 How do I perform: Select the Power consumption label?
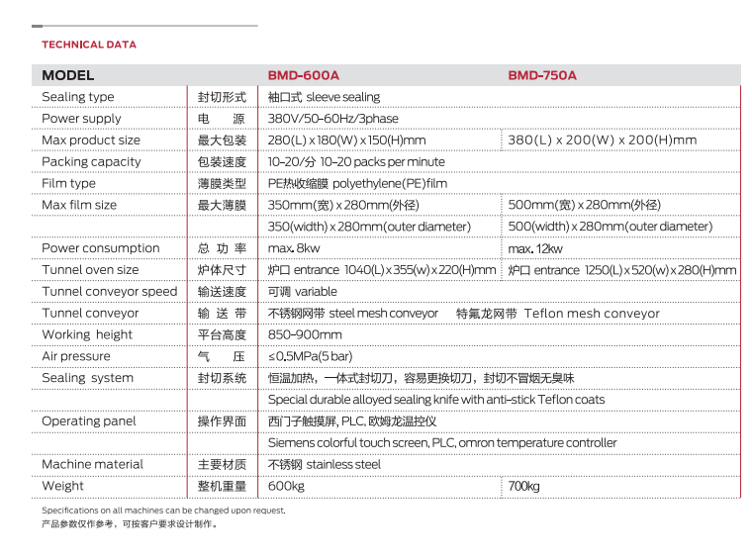coord(100,248)
